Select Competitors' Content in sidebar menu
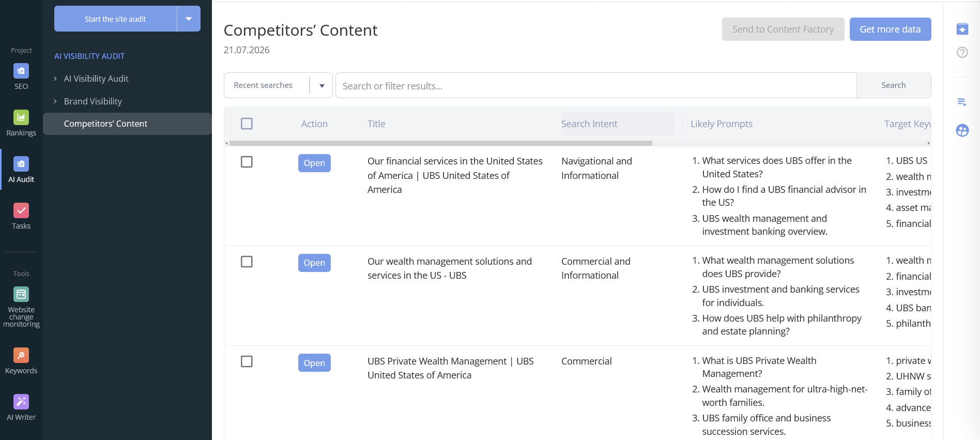 pos(127,124)
